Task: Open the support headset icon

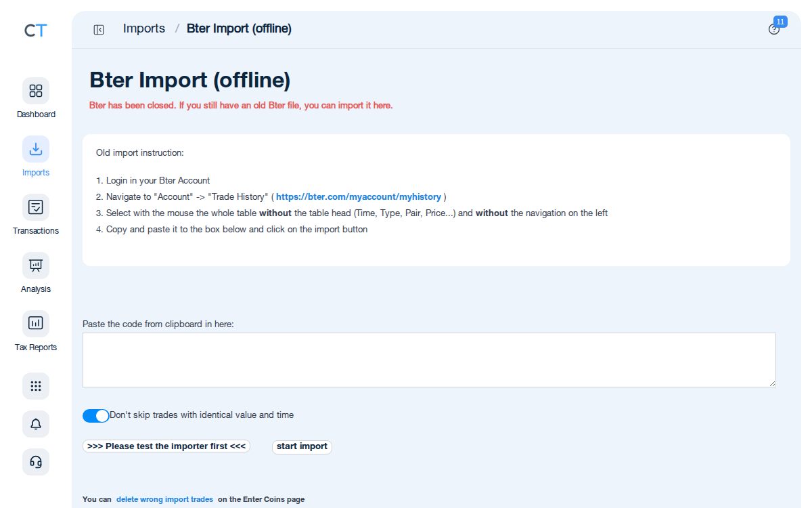Action: 36,462
